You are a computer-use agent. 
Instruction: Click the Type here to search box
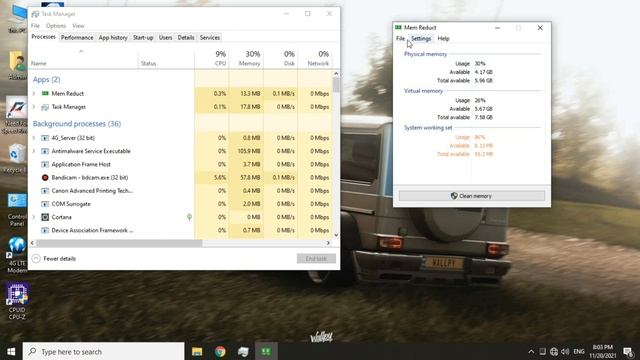click(104, 351)
